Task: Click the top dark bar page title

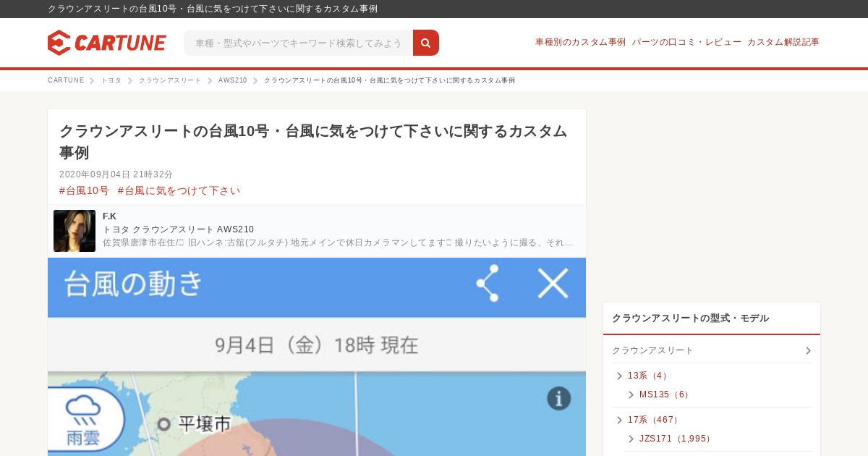Action: 213,9
